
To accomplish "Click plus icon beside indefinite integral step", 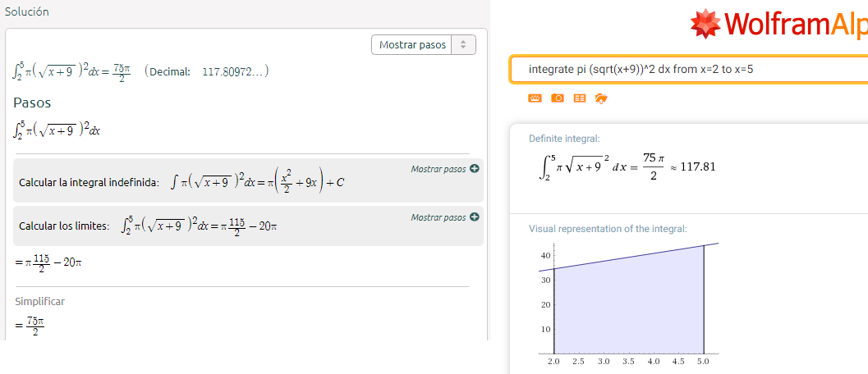I will (x=474, y=169).
